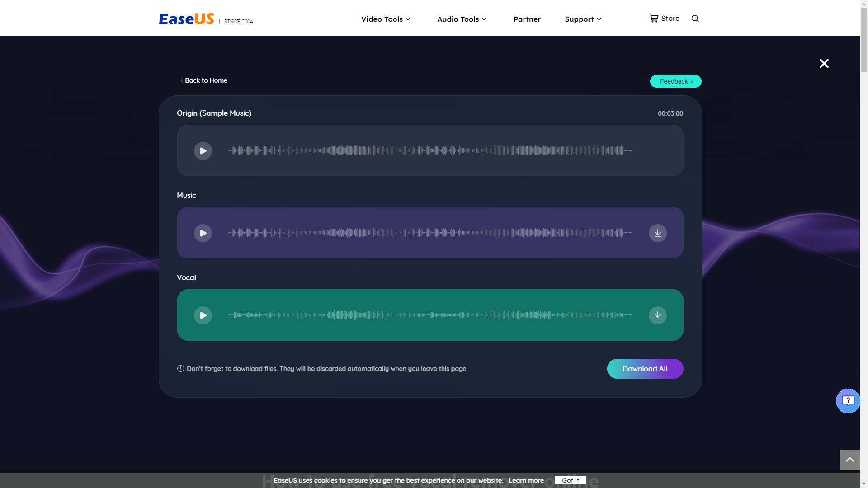This screenshot has width=868, height=488.
Task: Open Learn more about cookies
Action: (x=526, y=480)
